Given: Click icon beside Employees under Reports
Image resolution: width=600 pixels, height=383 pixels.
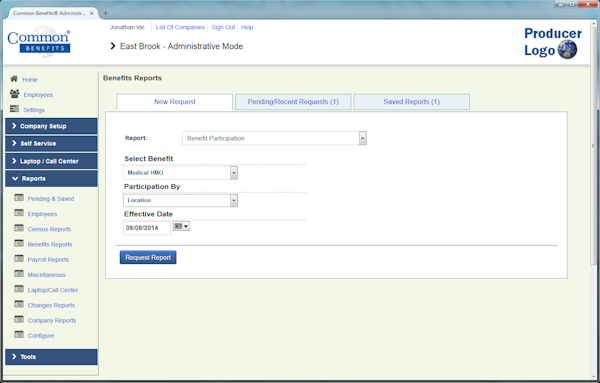Looking at the screenshot, I should point(19,213).
